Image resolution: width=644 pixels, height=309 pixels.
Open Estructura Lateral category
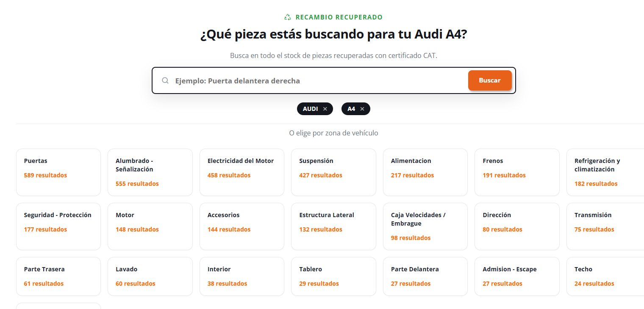tap(333, 226)
